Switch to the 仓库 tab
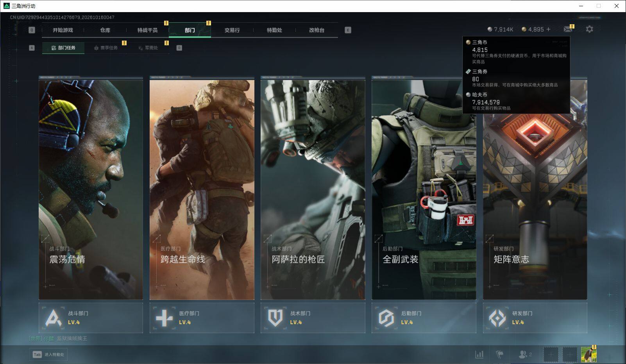626x364 pixels. pos(105,30)
